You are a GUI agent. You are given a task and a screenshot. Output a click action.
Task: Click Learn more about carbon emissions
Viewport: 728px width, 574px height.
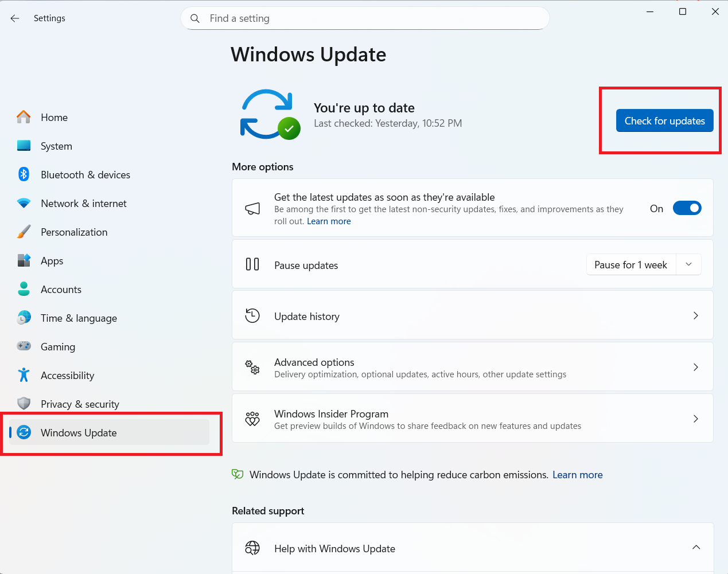[x=577, y=475]
